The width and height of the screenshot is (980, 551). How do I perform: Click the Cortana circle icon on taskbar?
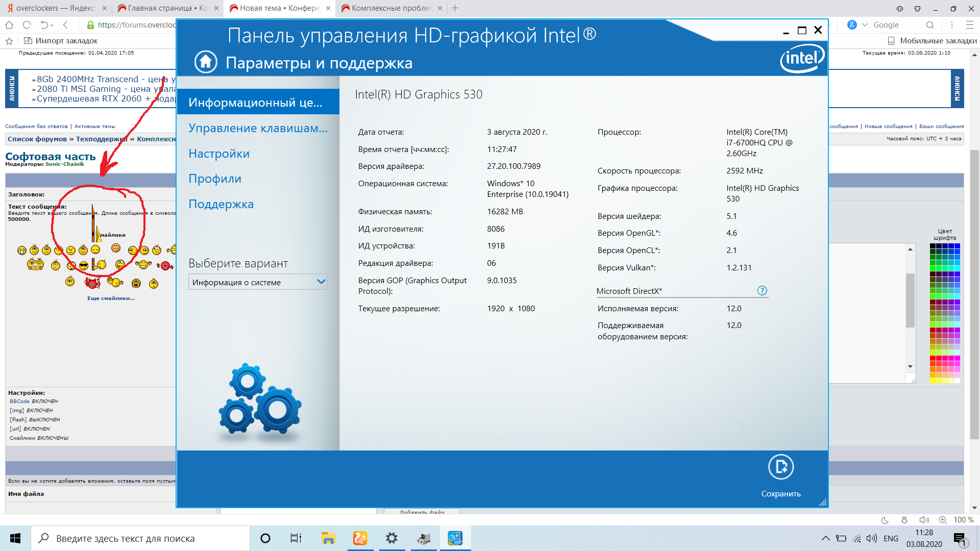[265, 538]
